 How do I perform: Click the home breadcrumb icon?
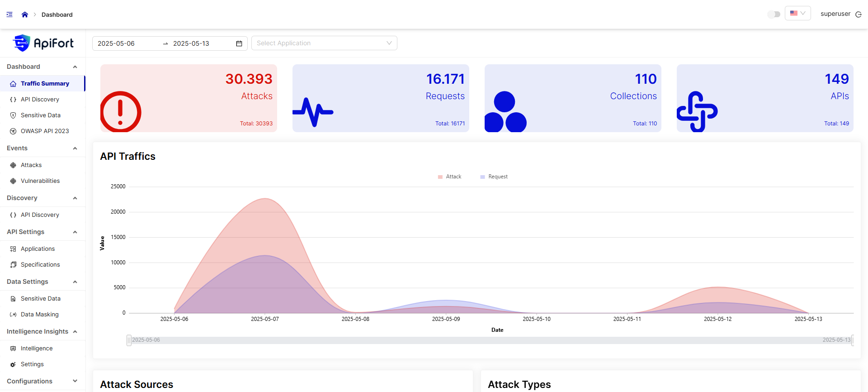click(25, 14)
